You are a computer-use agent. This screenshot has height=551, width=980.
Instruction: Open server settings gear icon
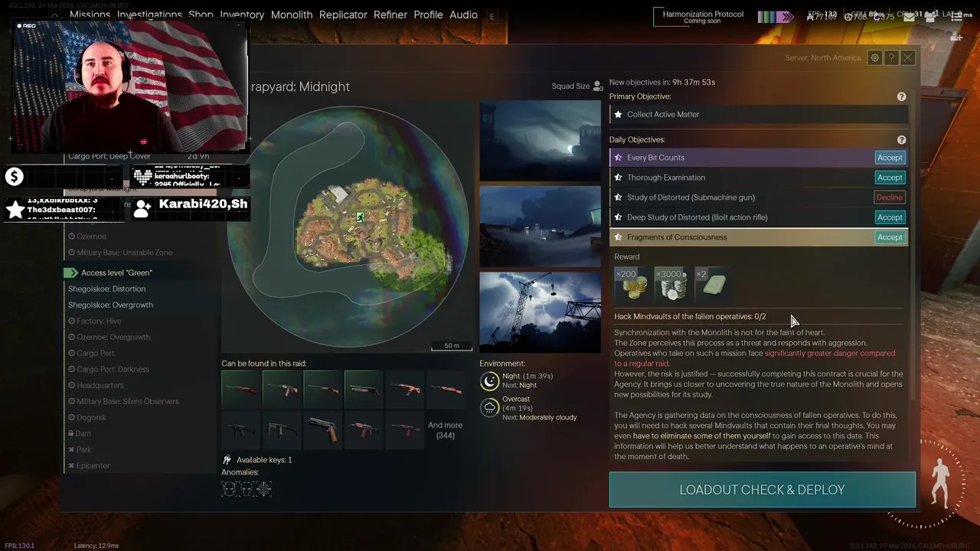(x=874, y=57)
